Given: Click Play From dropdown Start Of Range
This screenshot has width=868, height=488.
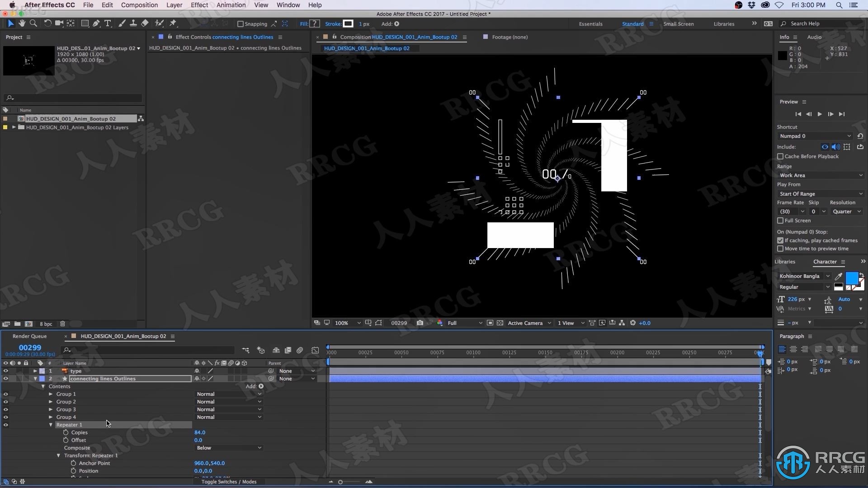Looking at the screenshot, I should click(820, 193).
